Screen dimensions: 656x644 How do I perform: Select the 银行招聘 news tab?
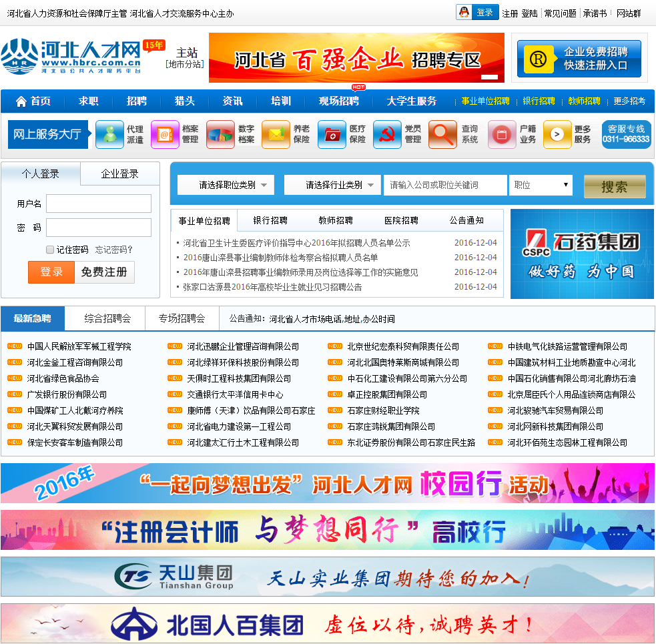pos(270,220)
